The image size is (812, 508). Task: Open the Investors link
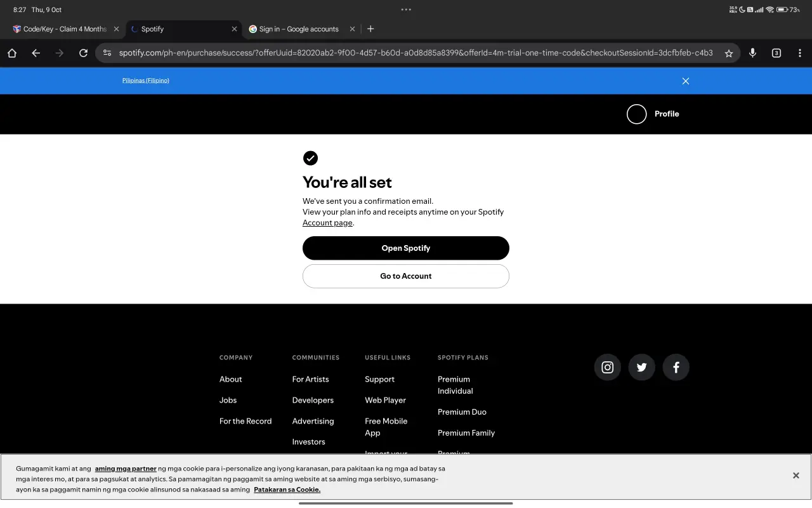point(308,442)
